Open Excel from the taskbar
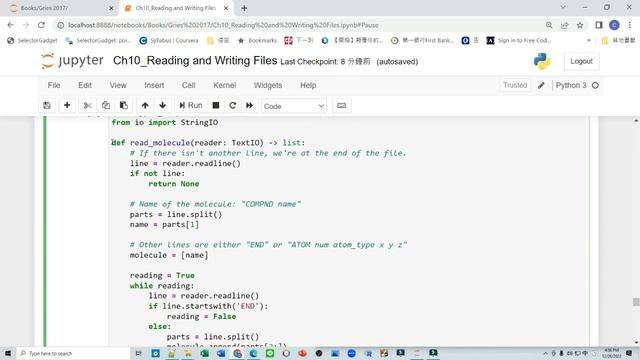 tap(204, 353)
